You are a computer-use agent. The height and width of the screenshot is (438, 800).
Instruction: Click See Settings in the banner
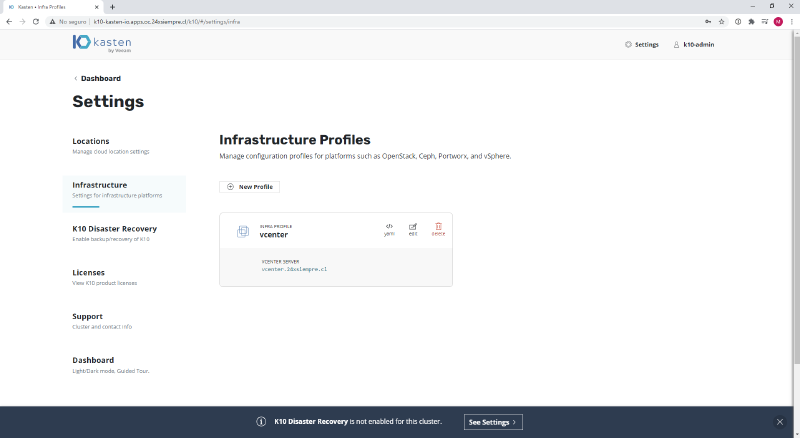coord(493,422)
